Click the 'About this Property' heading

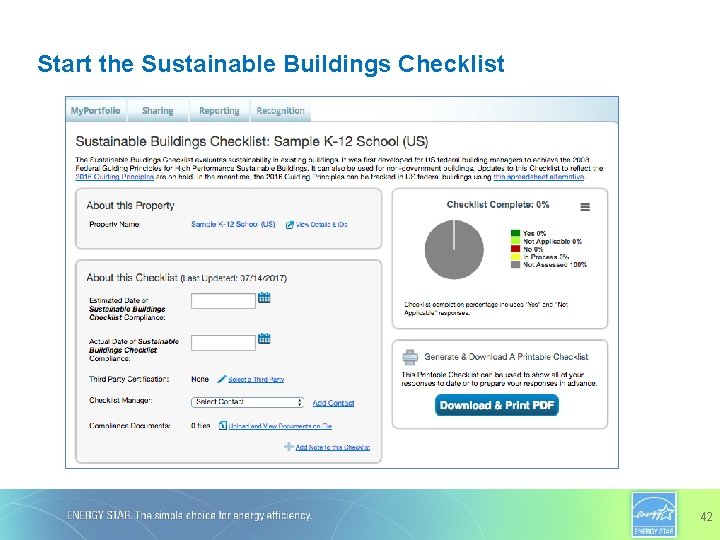(130, 205)
